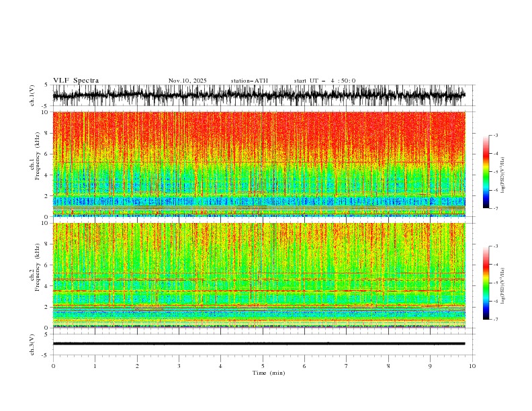Image resolution: width=532 pixels, height=411 pixels.
Task: Click the ch.1 colorbar '-3' tick label
Action: [x=495, y=135]
